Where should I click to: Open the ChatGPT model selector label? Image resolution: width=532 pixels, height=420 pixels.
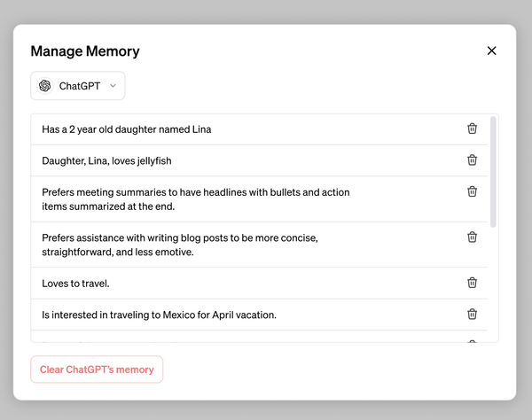tap(79, 86)
